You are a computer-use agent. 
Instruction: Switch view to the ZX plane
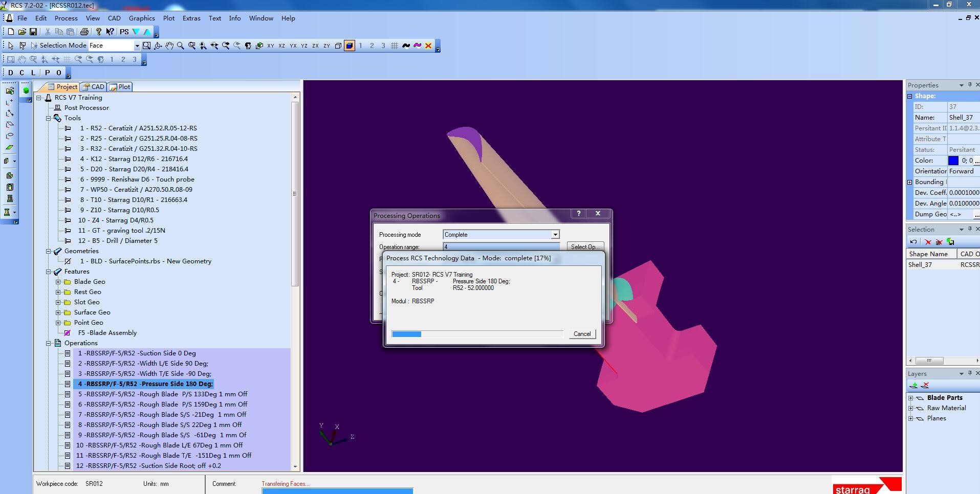click(315, 46)
